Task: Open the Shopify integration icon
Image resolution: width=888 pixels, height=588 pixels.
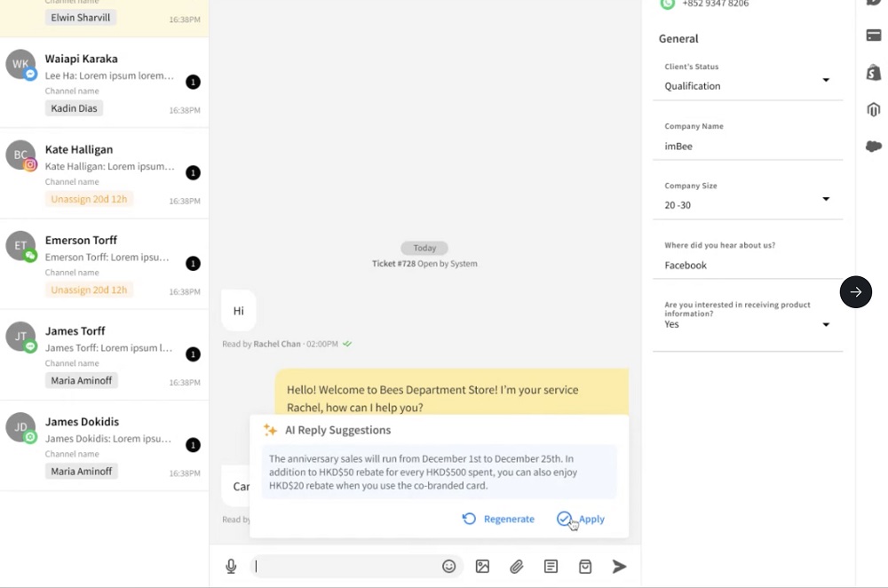Action: 873,74
